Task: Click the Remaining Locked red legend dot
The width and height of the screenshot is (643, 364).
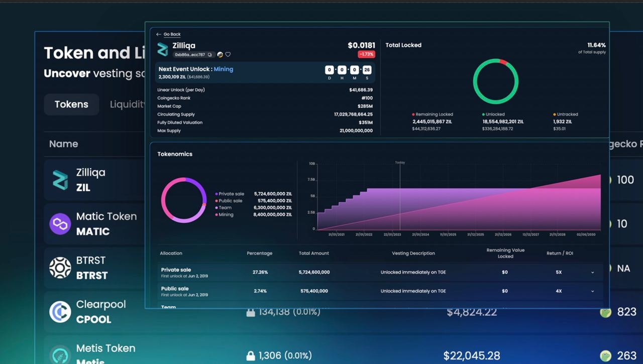Action: click(x=413, y=114)
